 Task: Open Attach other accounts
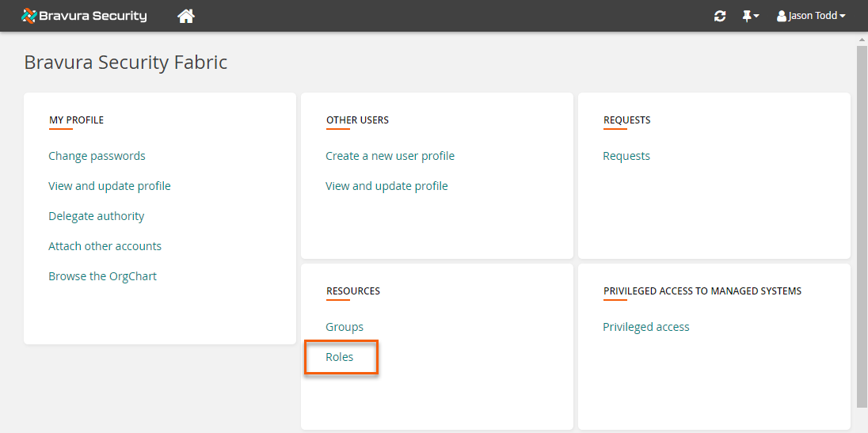point(105,246)
